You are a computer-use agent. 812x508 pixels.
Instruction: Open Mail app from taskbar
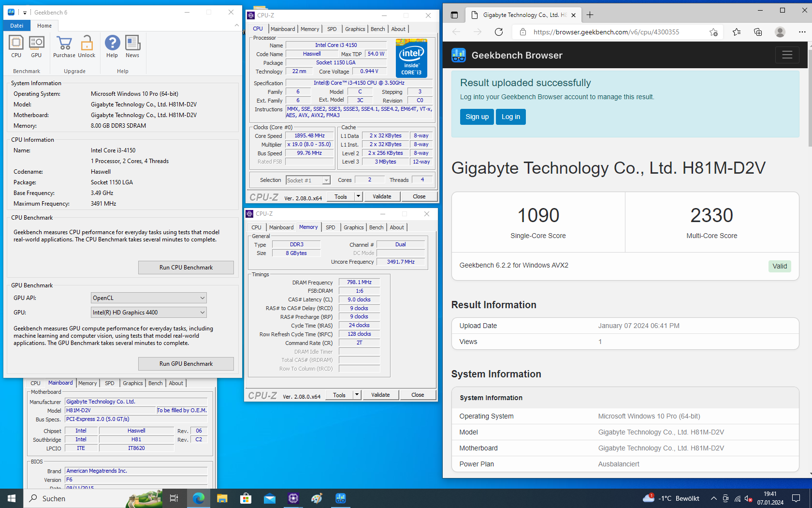click(269, 498)
